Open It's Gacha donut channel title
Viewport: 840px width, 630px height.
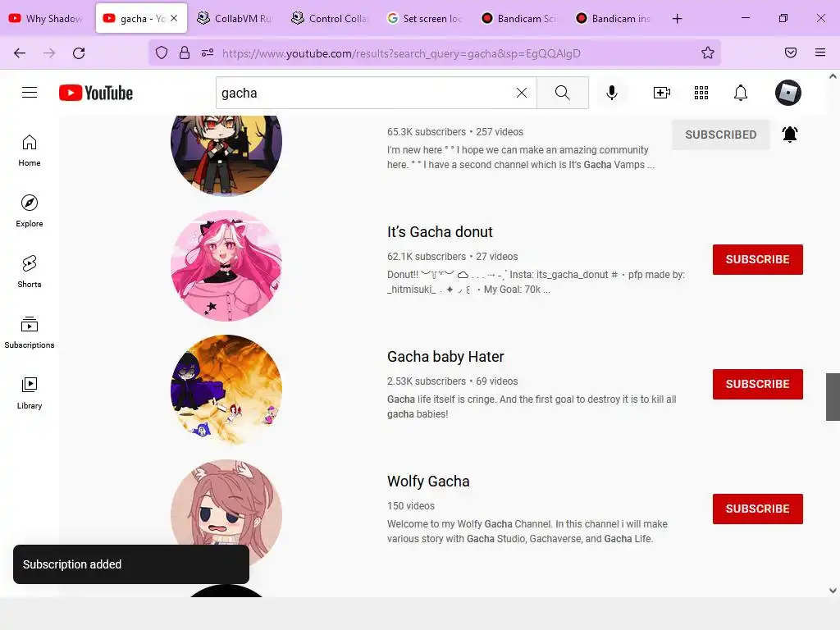pyautogui.click(x=440, y=231)
